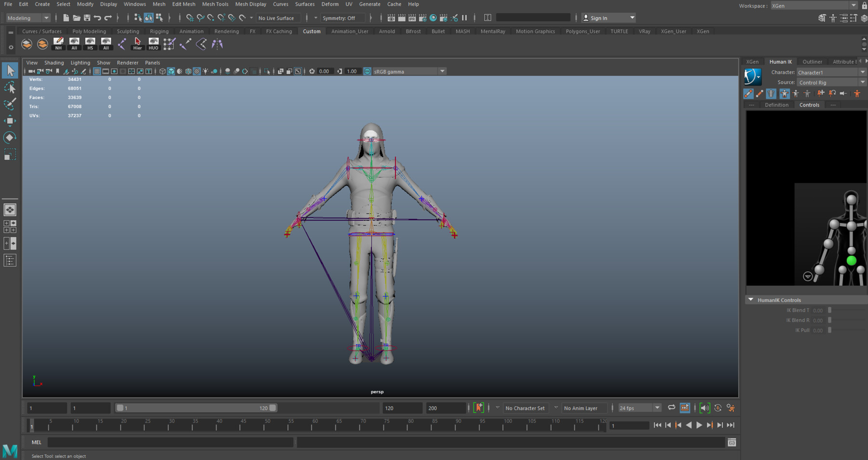Toggle the Auto Keyframe button
868x460 pixels.
479,408
